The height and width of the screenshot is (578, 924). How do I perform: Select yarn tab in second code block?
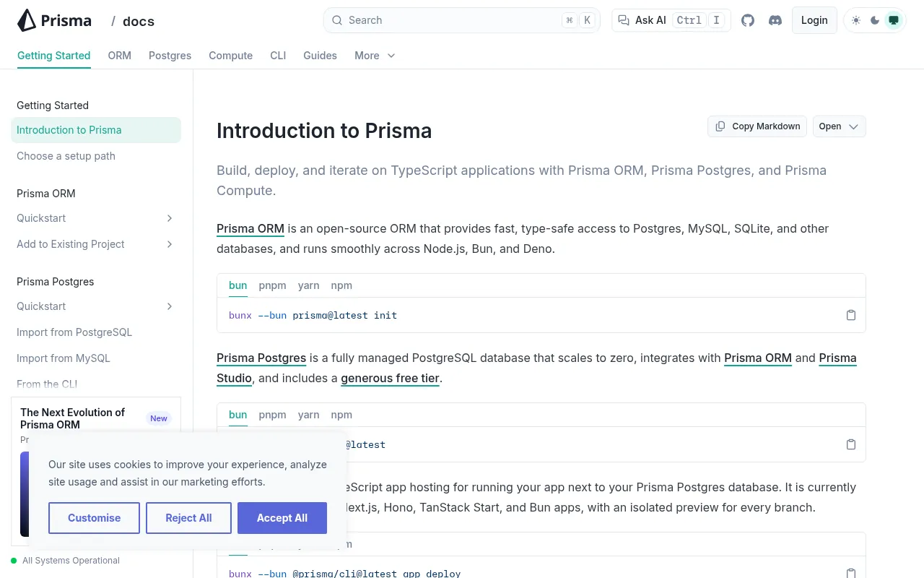click(309, 415)
